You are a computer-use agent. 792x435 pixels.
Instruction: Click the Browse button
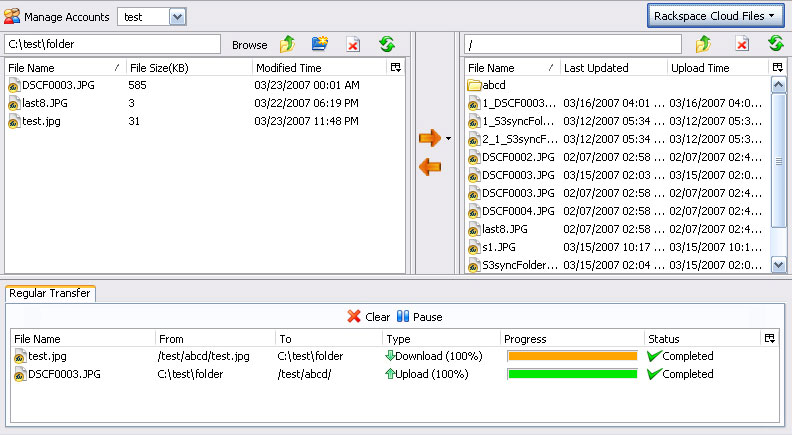tap(250, 45)
